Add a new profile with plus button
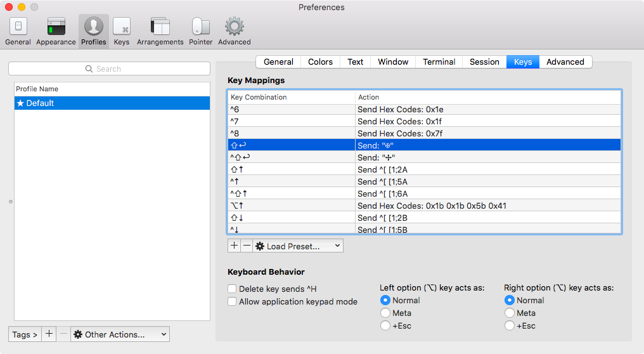Screen dimensions: 644x354 pos(49,334)
